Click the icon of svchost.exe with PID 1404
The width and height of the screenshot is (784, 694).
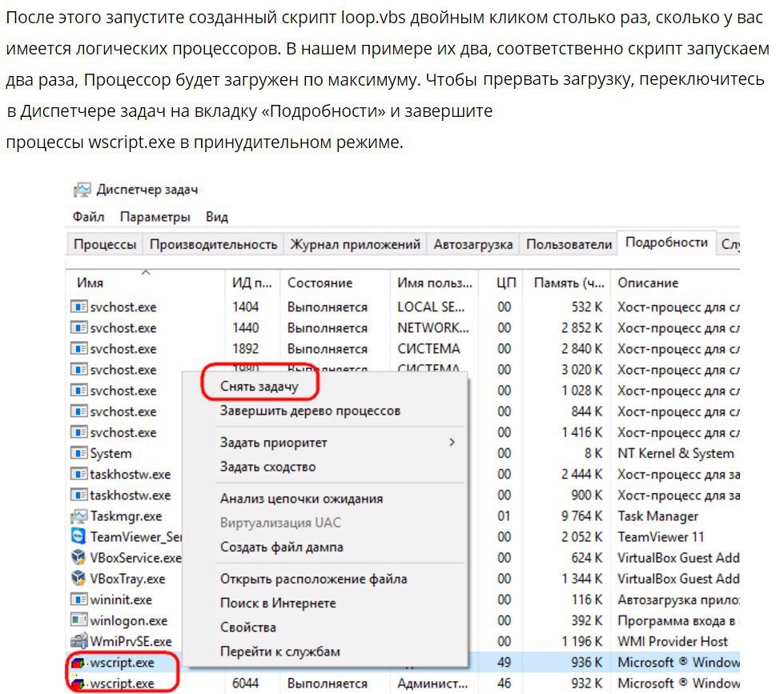click(79, 307)
